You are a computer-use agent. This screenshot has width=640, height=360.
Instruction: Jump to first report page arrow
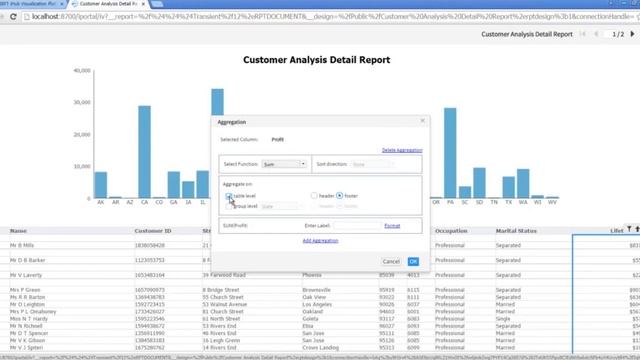(583, 34)
